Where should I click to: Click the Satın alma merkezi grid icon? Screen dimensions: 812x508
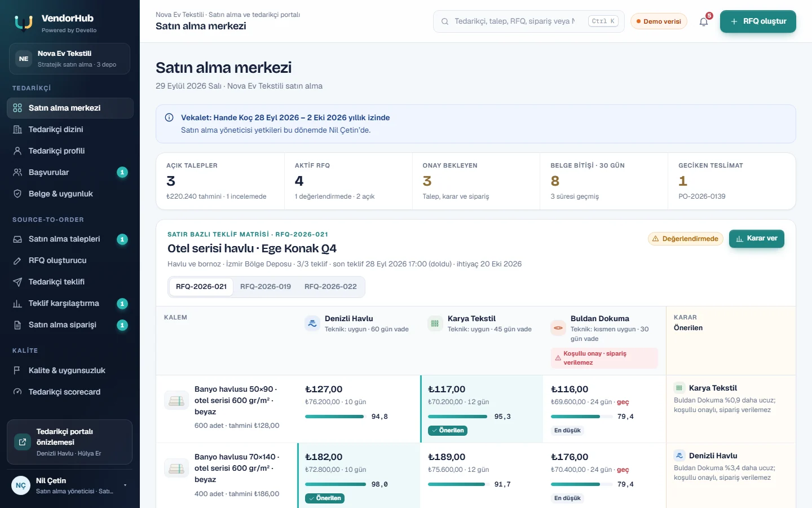(x=17, y=108)
